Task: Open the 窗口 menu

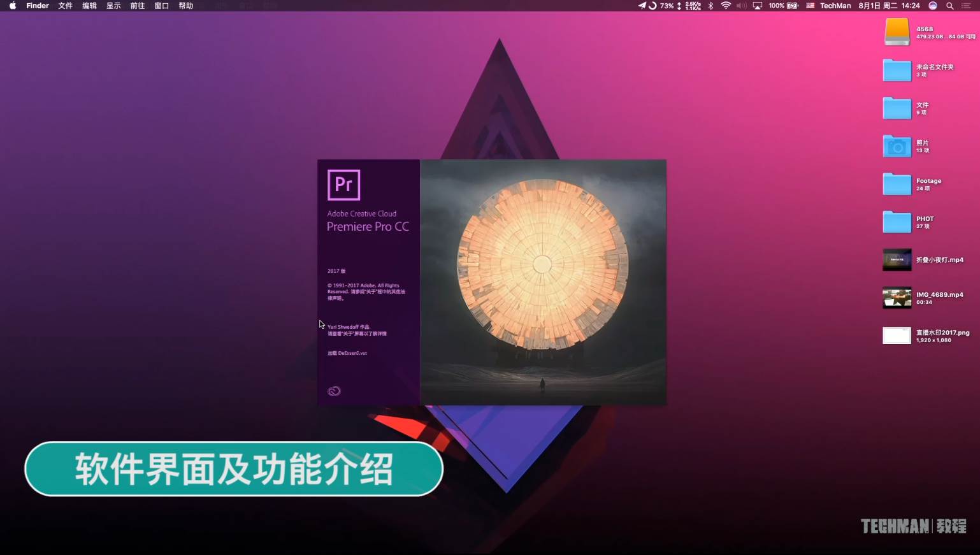Action: pos(162,6)
